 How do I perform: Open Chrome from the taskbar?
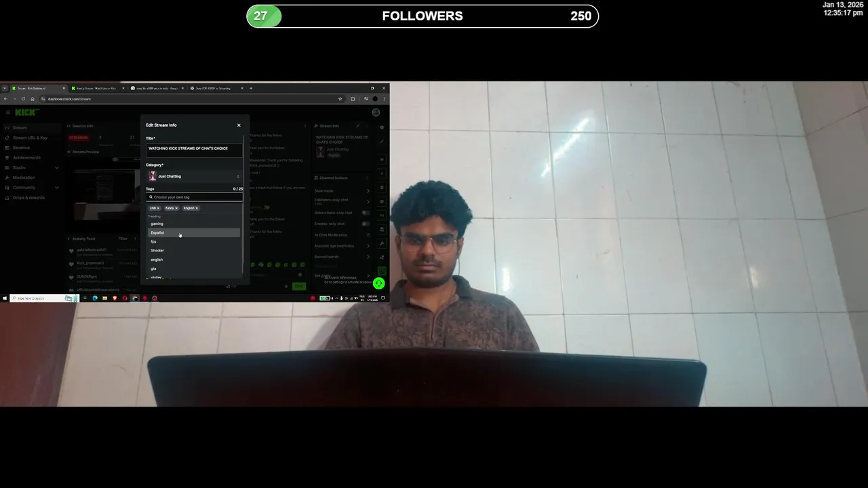click(135, 298)
